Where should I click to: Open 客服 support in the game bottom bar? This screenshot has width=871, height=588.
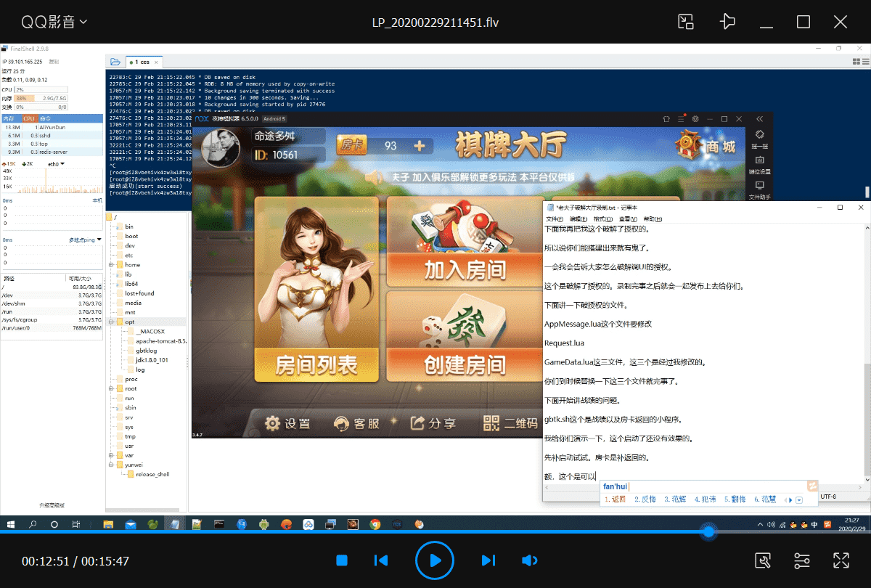(356, 423)
